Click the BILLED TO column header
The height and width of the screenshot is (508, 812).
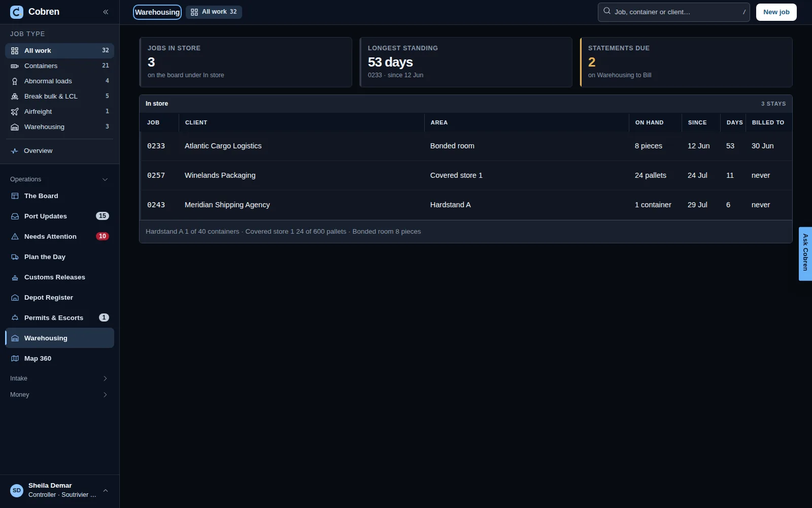point(768,122)
